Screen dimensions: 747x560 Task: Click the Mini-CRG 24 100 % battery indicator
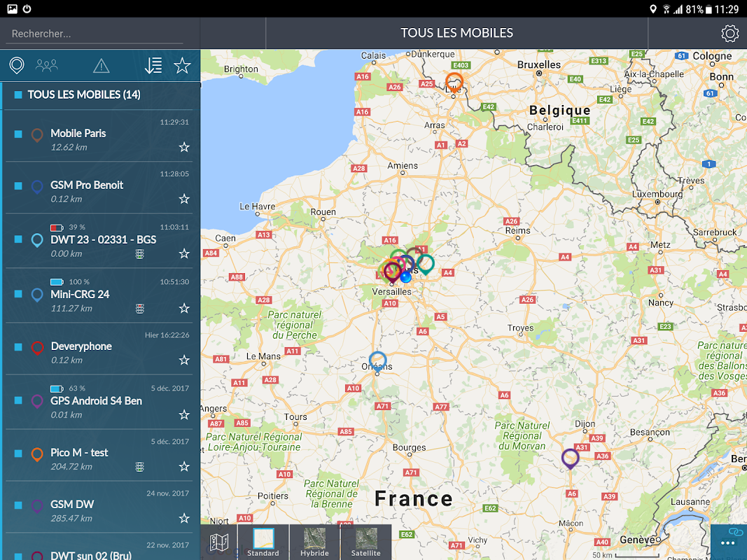69,282
